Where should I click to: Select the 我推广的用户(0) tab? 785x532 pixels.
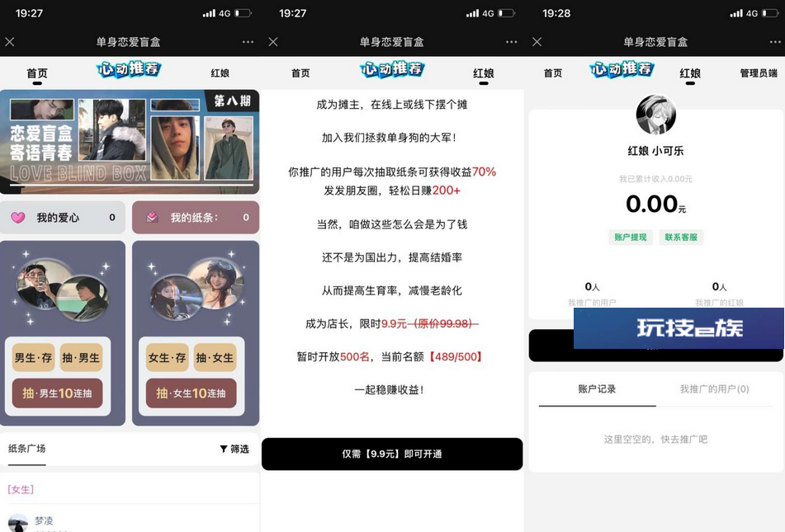coord(714,388)
